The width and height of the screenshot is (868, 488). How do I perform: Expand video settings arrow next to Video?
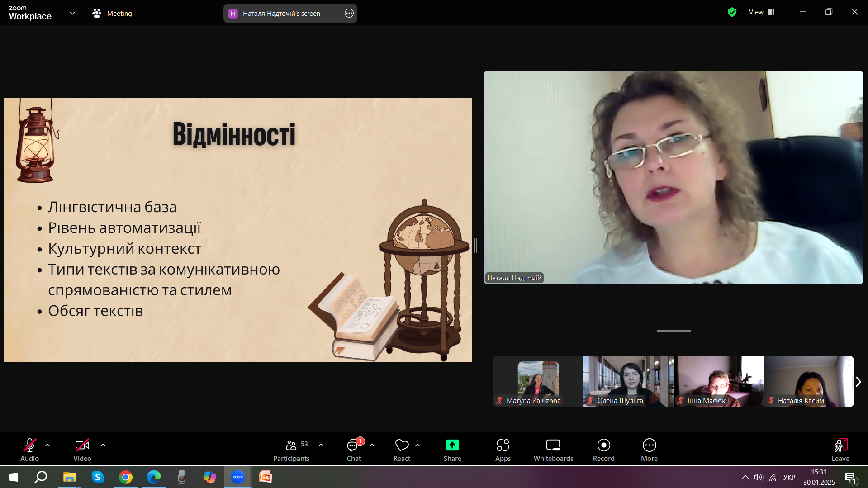pyautogui.click(x=103, y=445)
